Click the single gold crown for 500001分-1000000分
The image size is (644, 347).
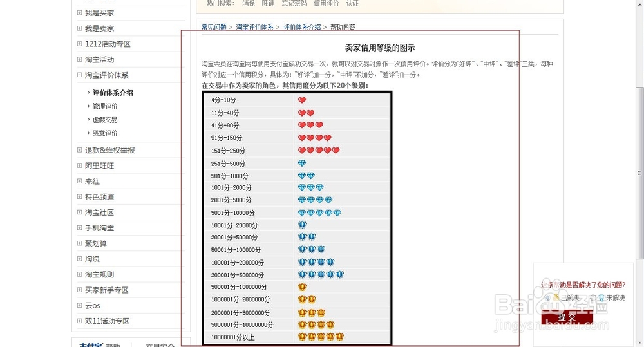302,287
